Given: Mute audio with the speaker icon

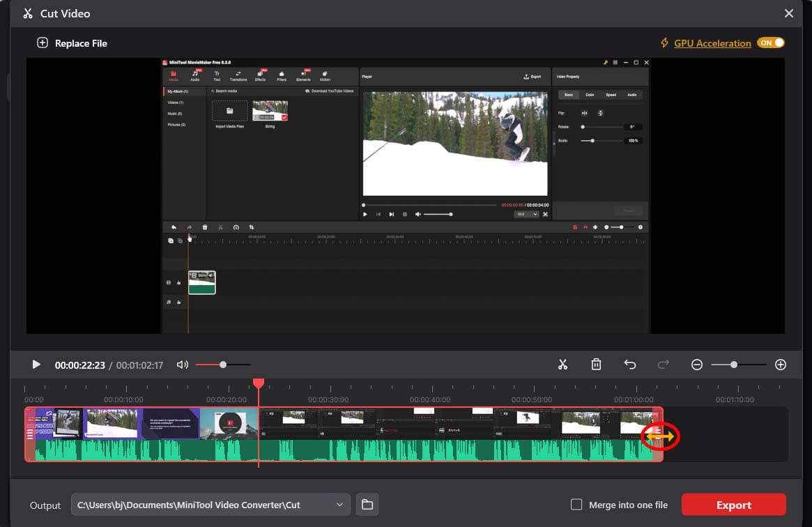Looking at the screenshot, I should click(x=182, y=365).
